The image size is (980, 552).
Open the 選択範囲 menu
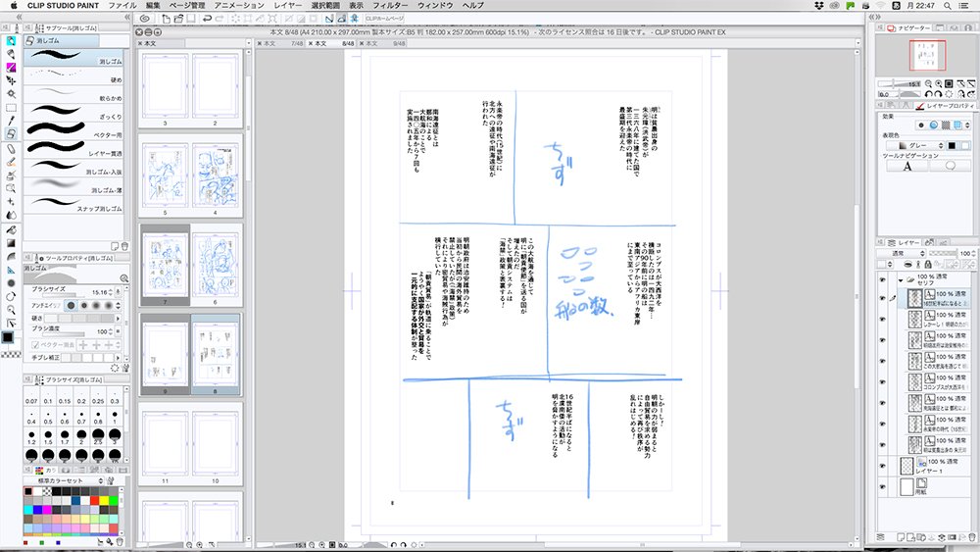click(x=325, y=5)
